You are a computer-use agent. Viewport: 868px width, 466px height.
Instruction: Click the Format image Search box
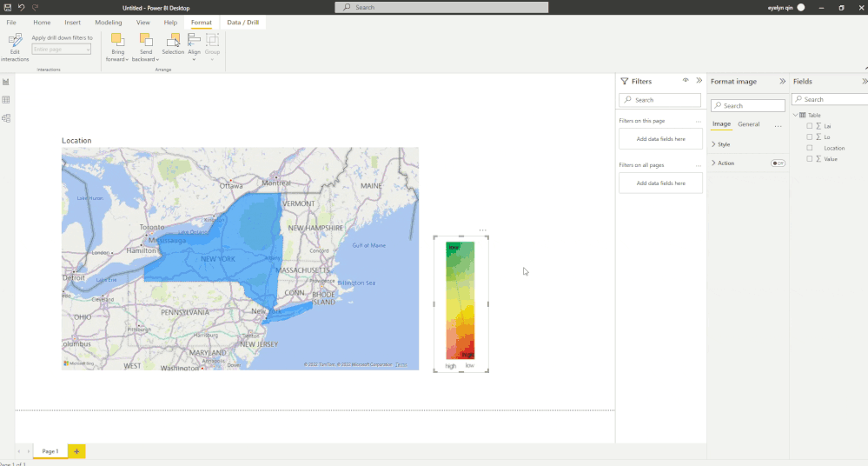click(748, 105)
